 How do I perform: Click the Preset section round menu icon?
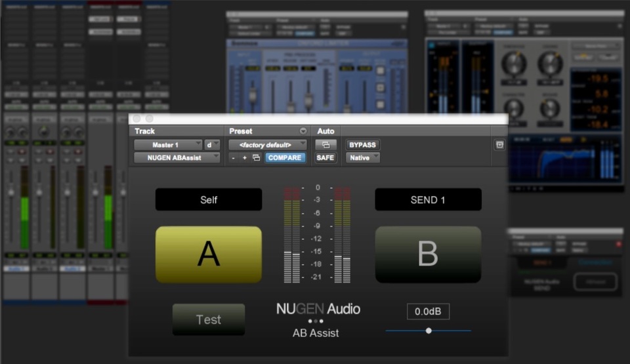[x=303, y=131]
